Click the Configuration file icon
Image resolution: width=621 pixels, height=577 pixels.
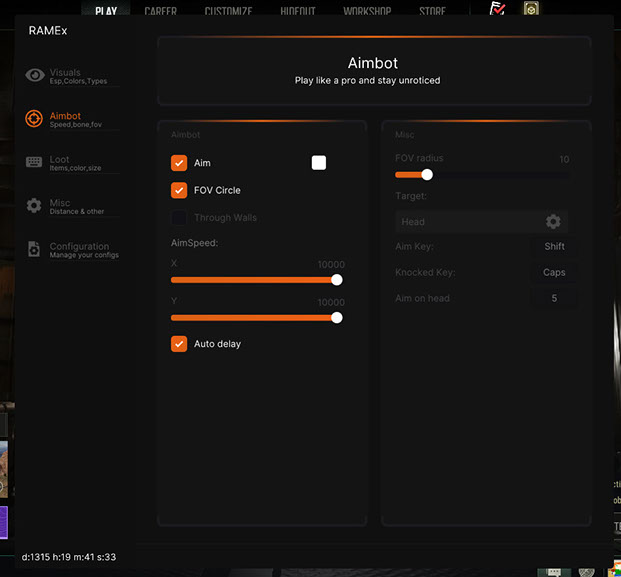pyautogui.click(x=34, y=249)
